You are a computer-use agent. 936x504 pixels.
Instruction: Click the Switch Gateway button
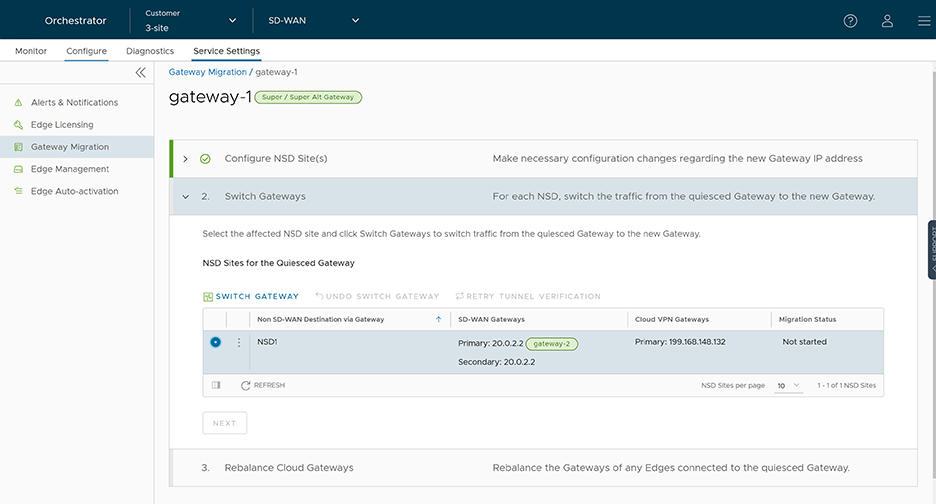[251, 296]
